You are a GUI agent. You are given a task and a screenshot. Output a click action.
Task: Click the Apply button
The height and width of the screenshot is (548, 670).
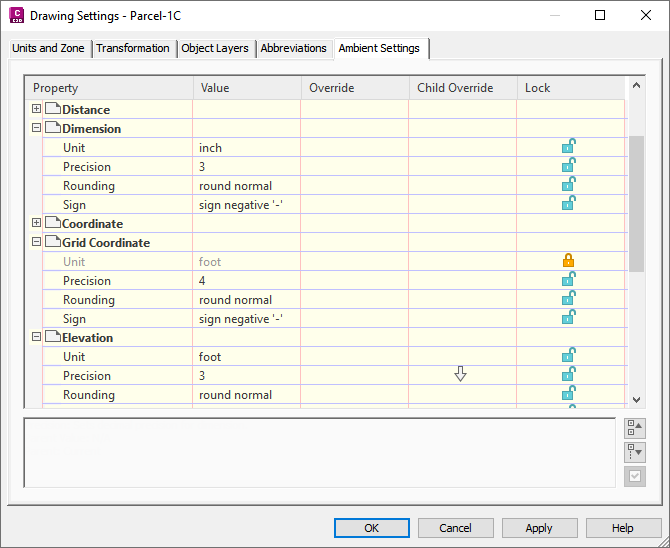click(540, 528)
